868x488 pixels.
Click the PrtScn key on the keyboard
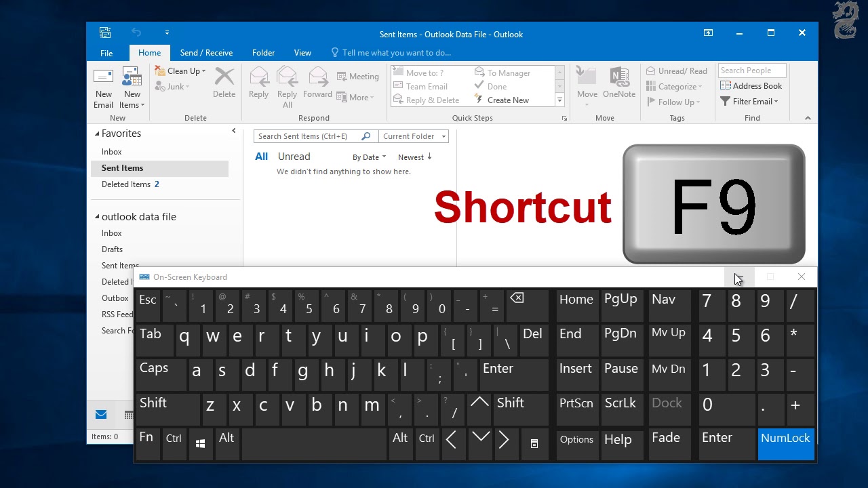577,409
